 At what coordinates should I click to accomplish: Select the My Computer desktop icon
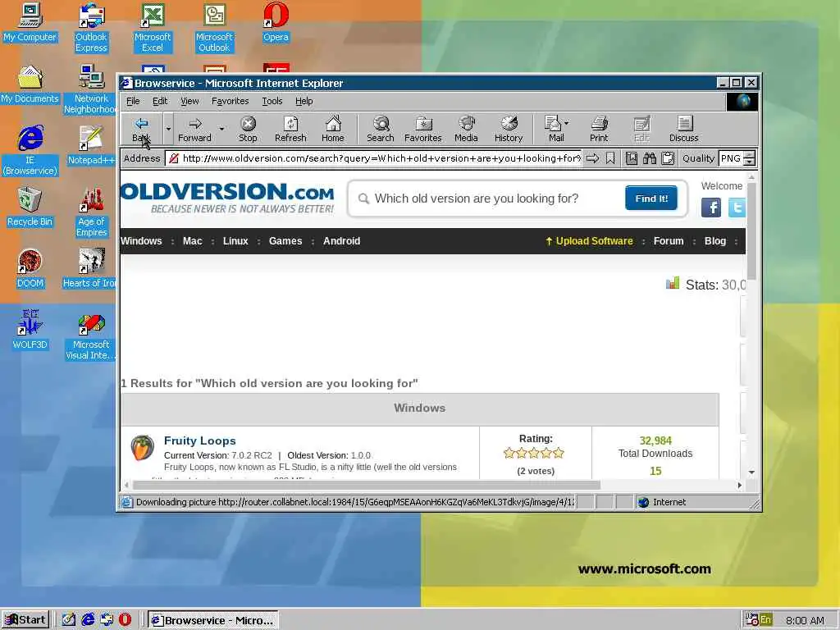(x=30, y=22)
